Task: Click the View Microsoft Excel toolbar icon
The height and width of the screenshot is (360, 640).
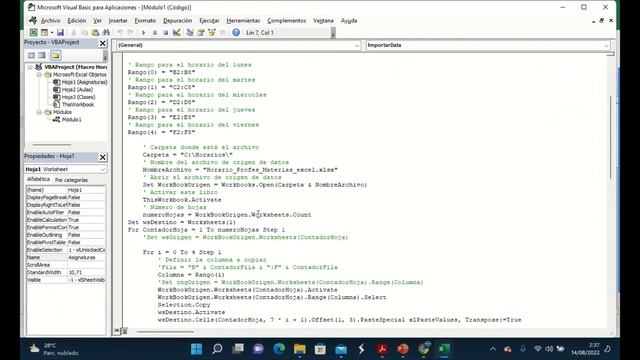Action: pos(33,33)
